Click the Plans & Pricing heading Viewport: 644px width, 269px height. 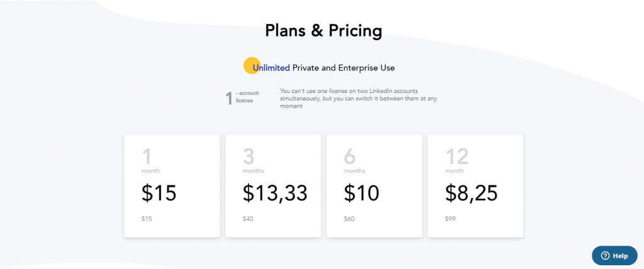(324, 31)
